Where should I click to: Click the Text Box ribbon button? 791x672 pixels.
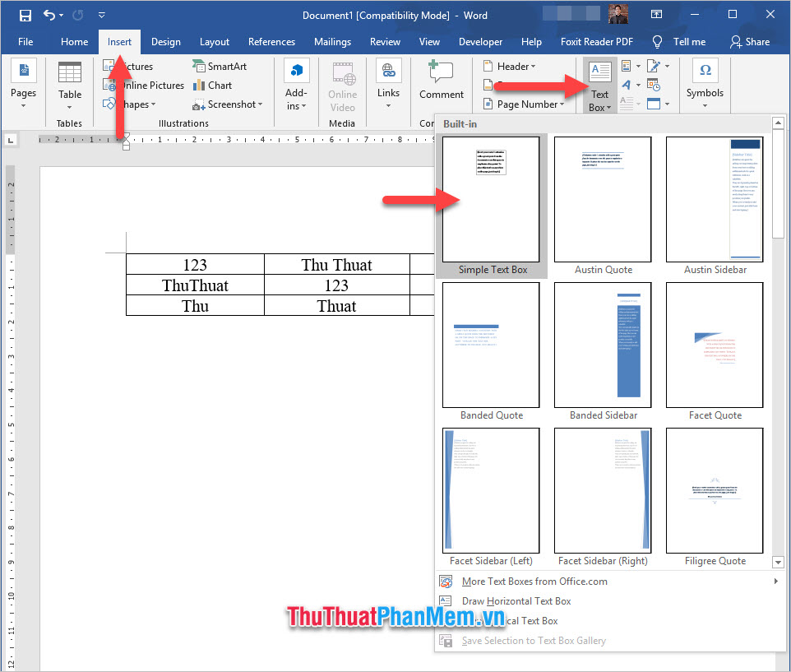(x=599, y=86)
